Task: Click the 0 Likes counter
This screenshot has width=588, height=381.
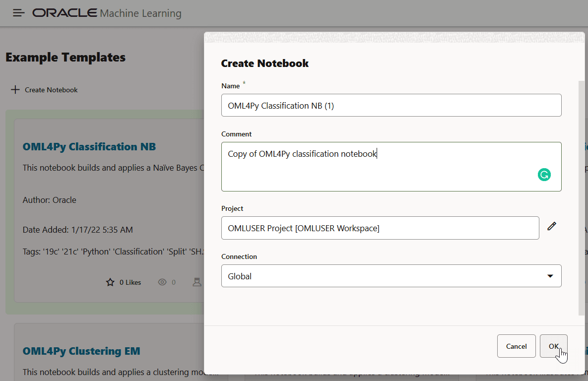Action: pos(131,282)
